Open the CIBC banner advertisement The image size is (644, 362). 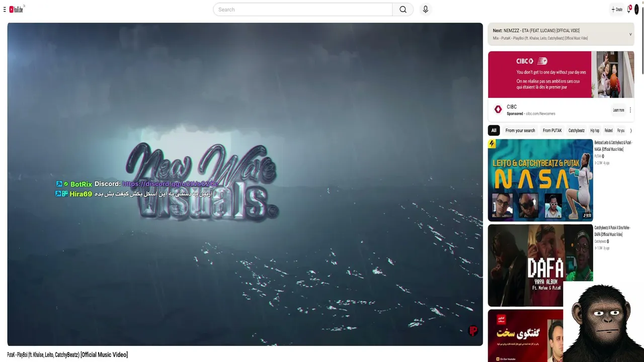click(x=561, y=74)
